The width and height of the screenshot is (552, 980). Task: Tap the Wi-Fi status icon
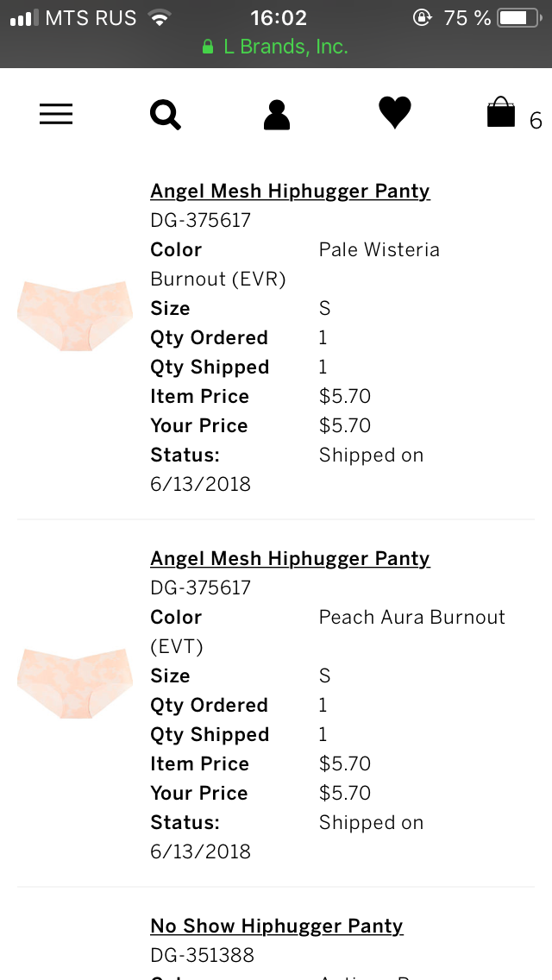tap(160, 18)
